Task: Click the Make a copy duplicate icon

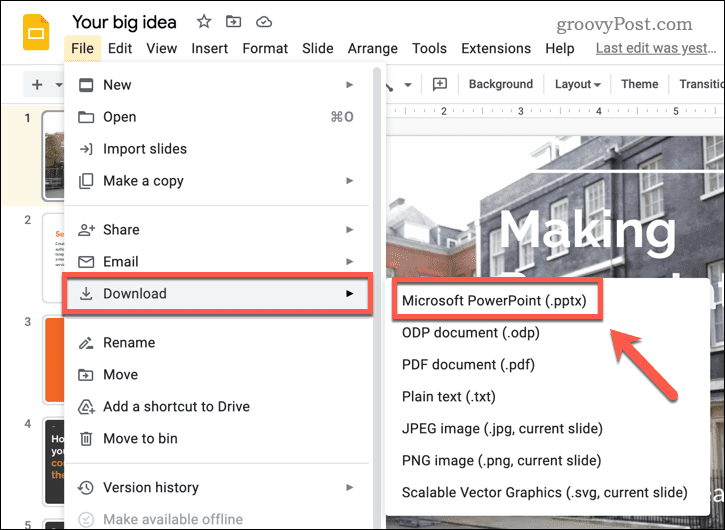Action: [x=86, y=180]
